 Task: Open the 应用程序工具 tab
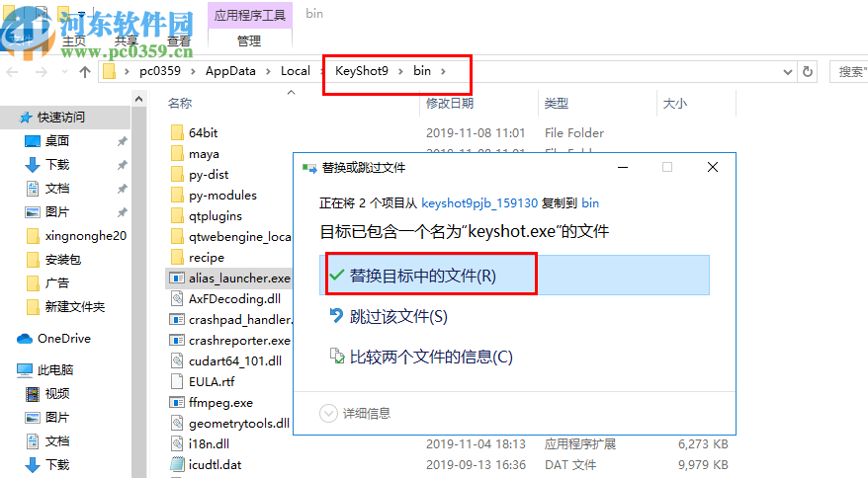click(x=250, y=15)
